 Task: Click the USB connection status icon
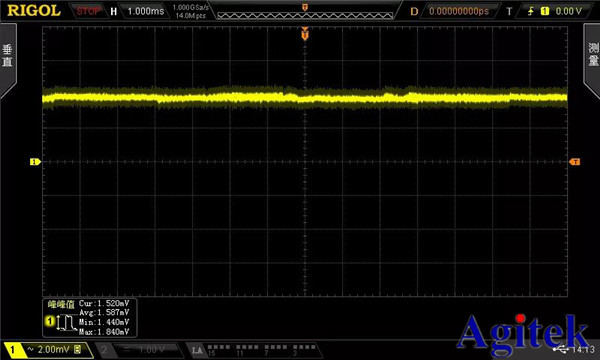click(x=561, y=349)
